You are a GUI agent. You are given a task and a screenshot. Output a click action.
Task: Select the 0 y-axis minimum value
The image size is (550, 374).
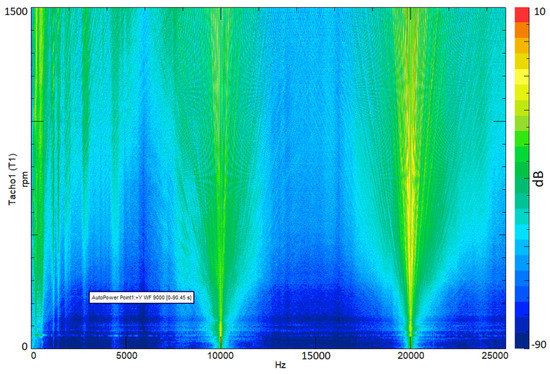pyautogui.click(x=25, y=346)
